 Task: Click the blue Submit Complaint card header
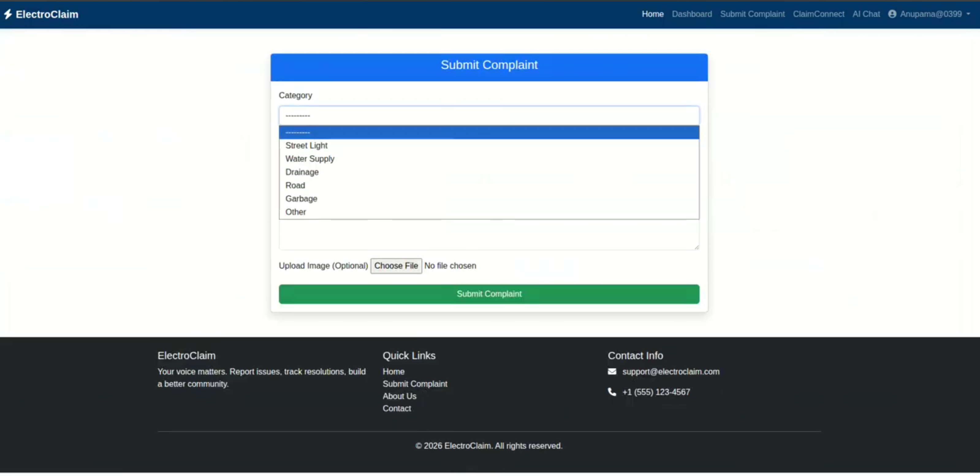(489, 67)
